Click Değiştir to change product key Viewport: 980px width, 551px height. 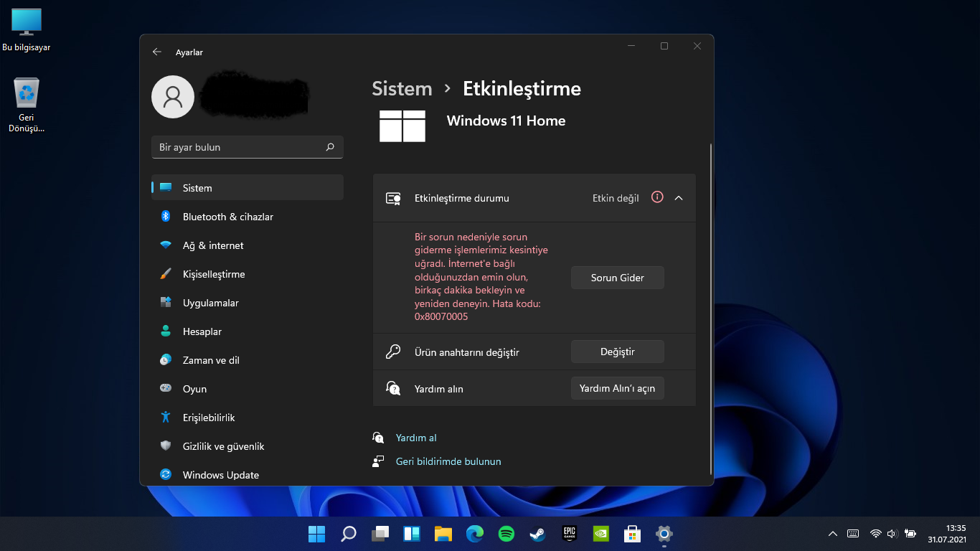pyautogui.click(x=618, y=352)
